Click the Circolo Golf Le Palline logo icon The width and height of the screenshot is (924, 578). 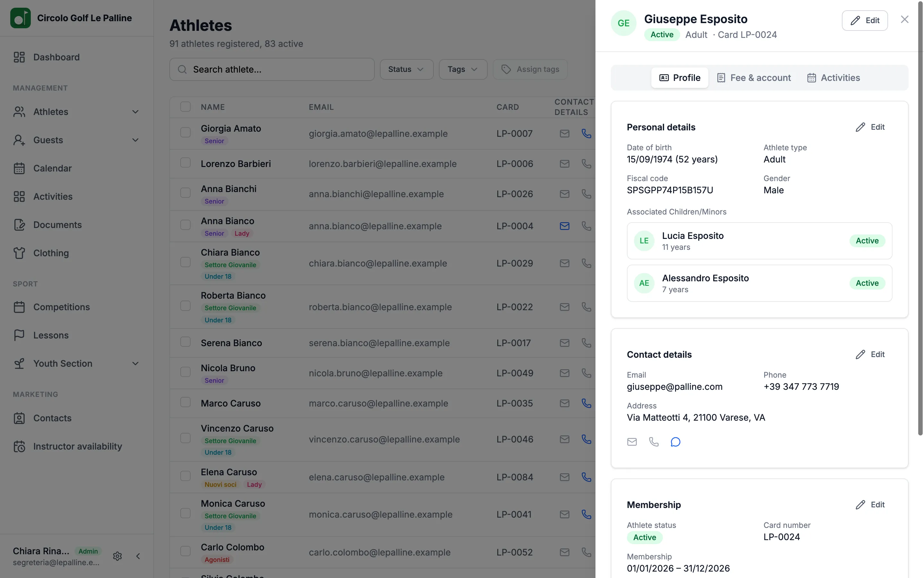pos(21,18)
